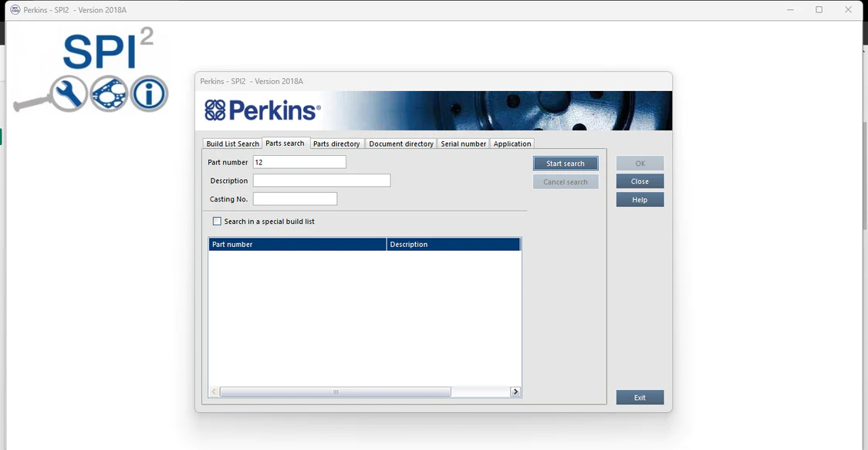Viewport: 868px width, 450px height.
Task: Go to the Serial number tab
Action: 463,144
